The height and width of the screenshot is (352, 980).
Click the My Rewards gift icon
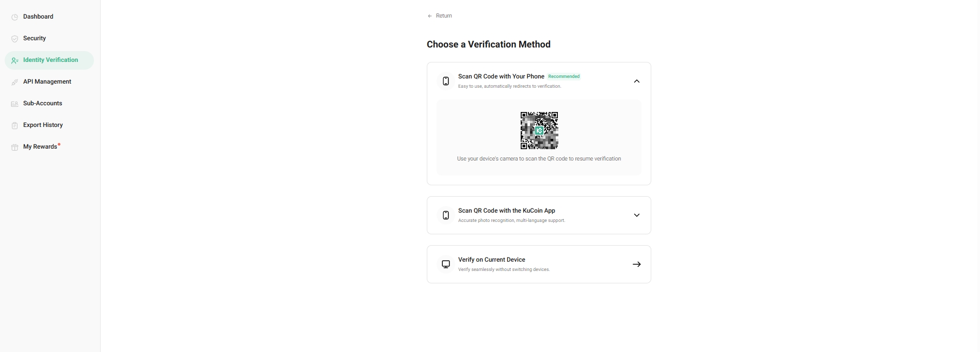click(14, 147)
